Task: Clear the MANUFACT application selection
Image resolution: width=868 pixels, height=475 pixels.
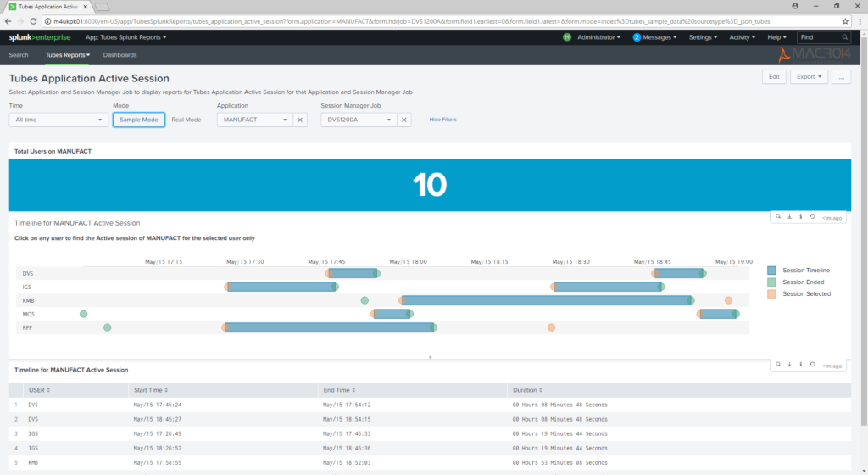Action: (x=300, y=120)
